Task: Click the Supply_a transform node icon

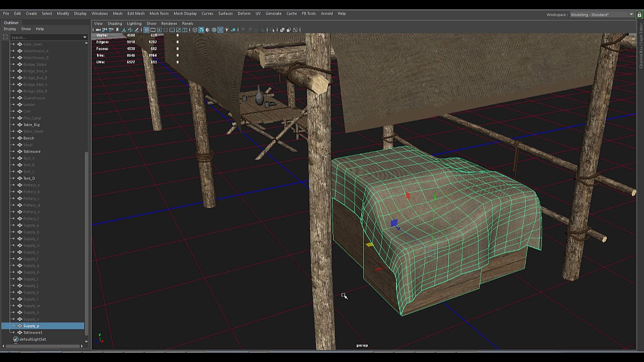Action: click(20, 225)
